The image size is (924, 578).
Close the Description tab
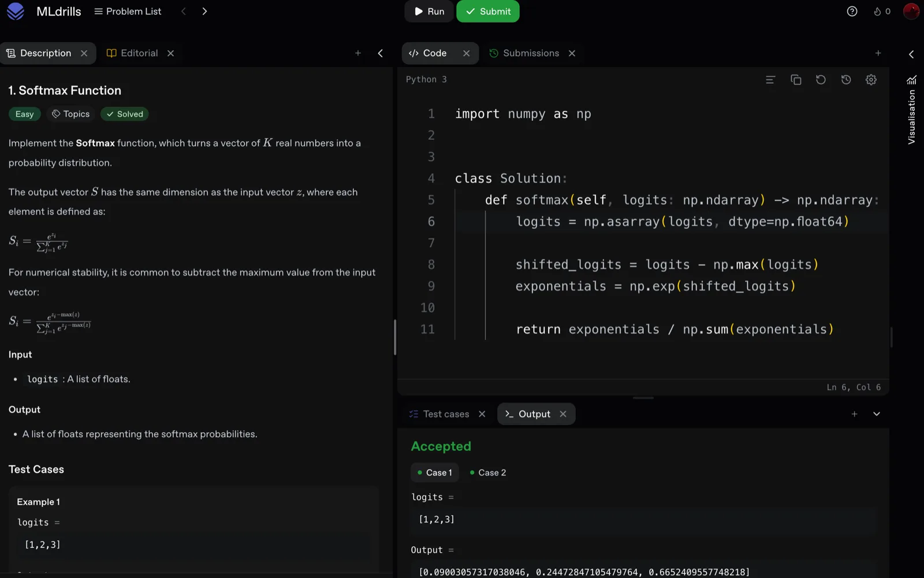[84, 53]
